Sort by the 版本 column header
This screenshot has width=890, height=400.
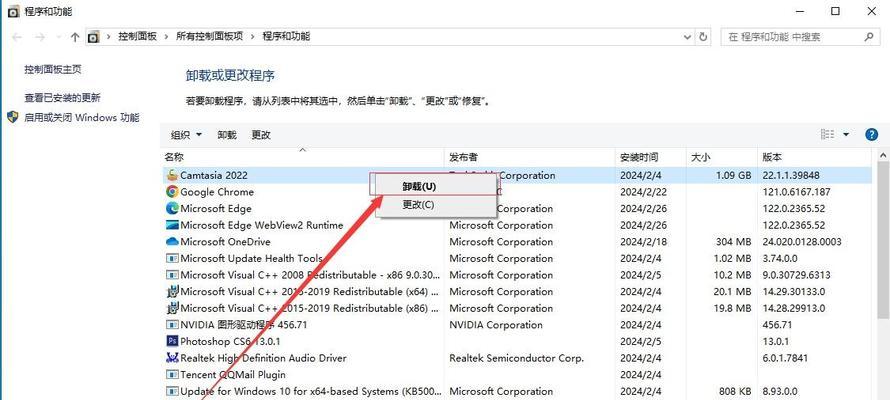click(x=816, y=157)
